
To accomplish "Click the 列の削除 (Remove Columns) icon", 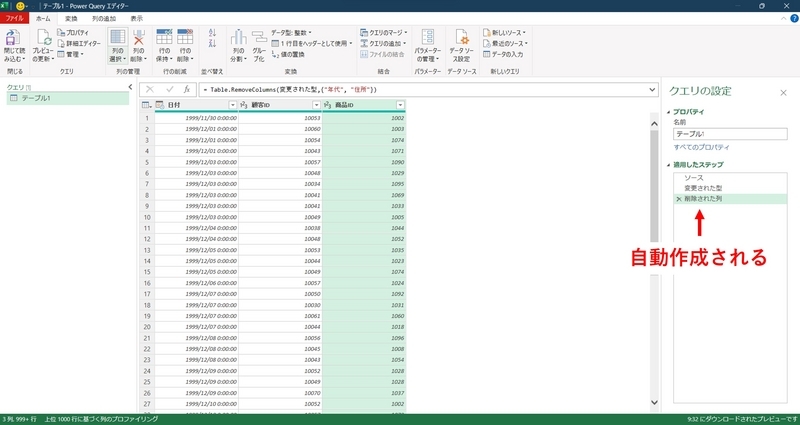I will pos(139,37).
